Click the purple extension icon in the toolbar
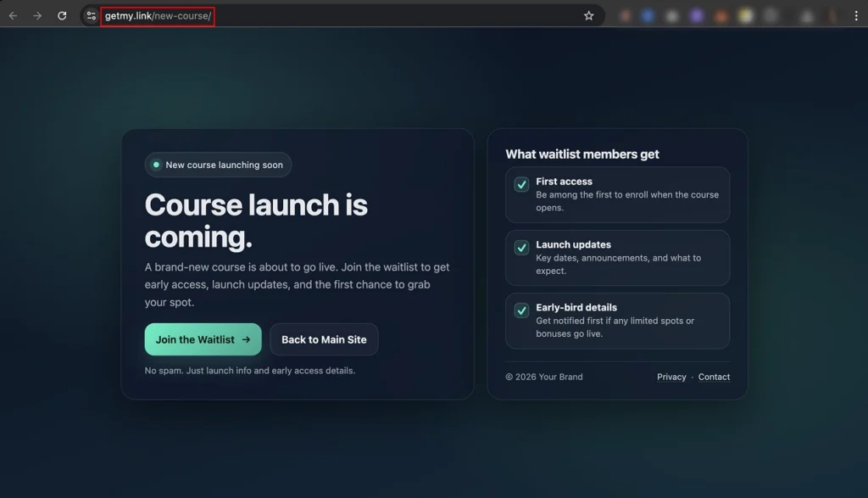Screen dimensions: 868x498 point(696,14)
